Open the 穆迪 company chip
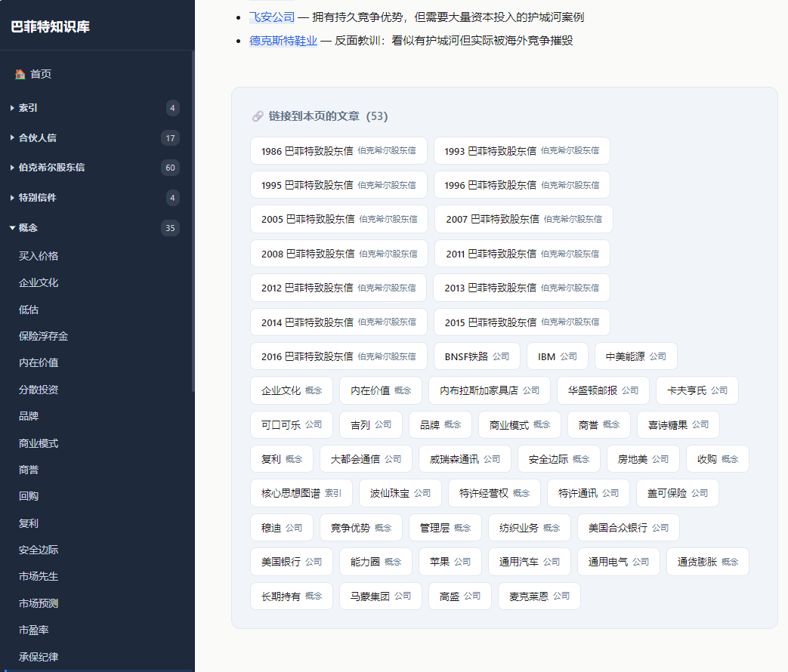 point(282,528)
